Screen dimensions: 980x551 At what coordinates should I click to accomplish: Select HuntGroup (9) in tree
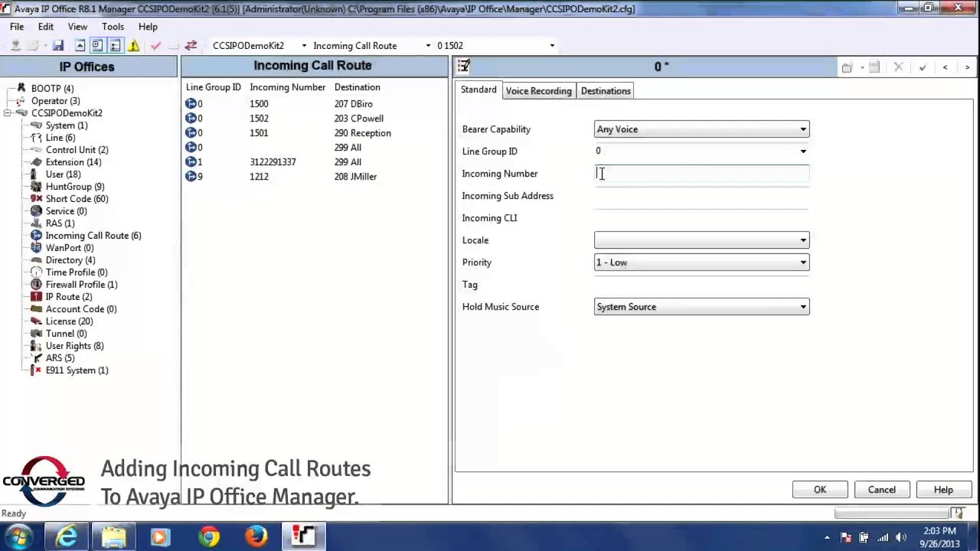coord(75,187)
